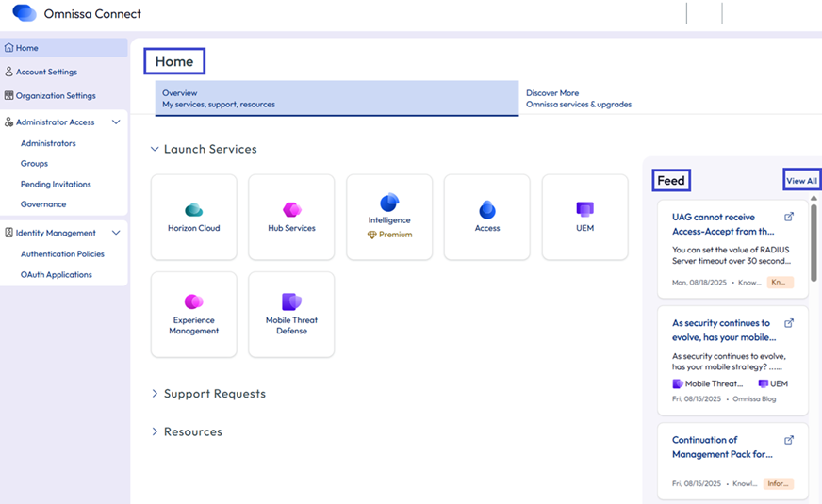This screenshot has height=504, width=822.
Task: Click the Feed scrollbar up arrow
Action: (x=814, y=198)
